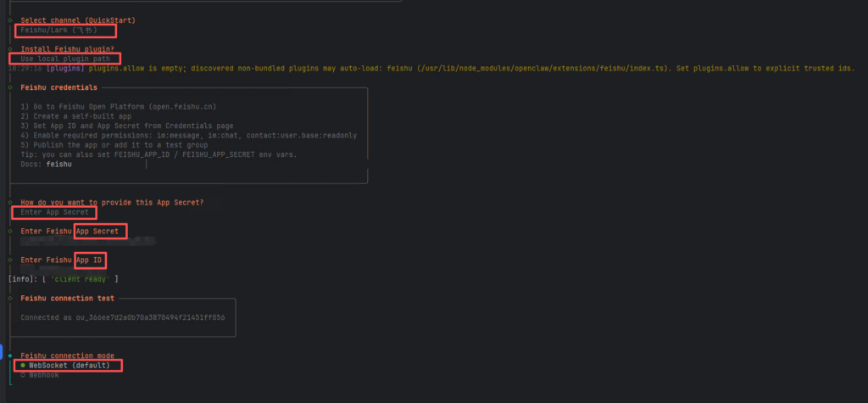Click the diamond marker beside Feishu credentials
This screenshot has width=868, height=403.
[x=9, y=87]
